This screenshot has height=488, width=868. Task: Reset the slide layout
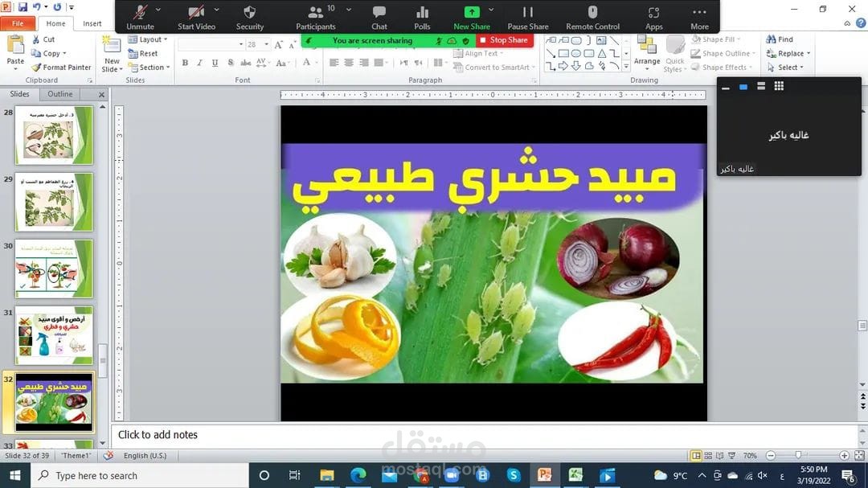click(143, 53)
